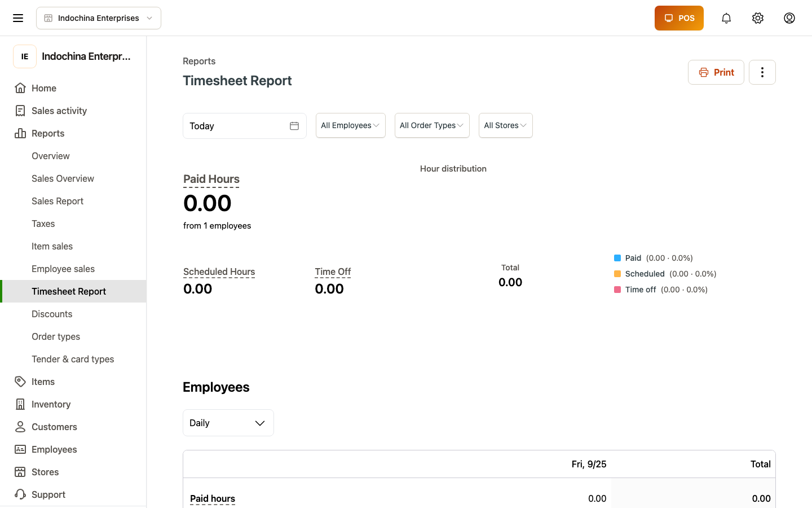Open the three-dot more options menu
812x508 pixels.
point(762,72)
